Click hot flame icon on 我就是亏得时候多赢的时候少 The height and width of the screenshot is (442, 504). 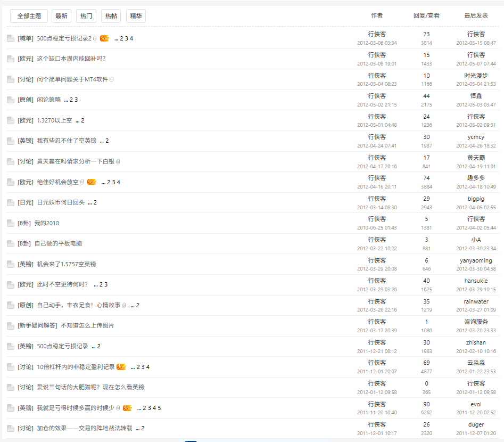[127, 408]
